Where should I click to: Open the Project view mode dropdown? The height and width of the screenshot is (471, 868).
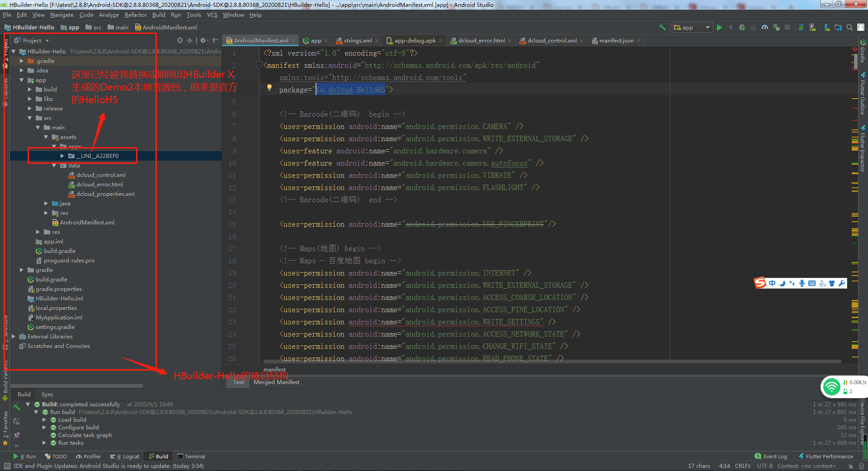click(x=32, y=40)
